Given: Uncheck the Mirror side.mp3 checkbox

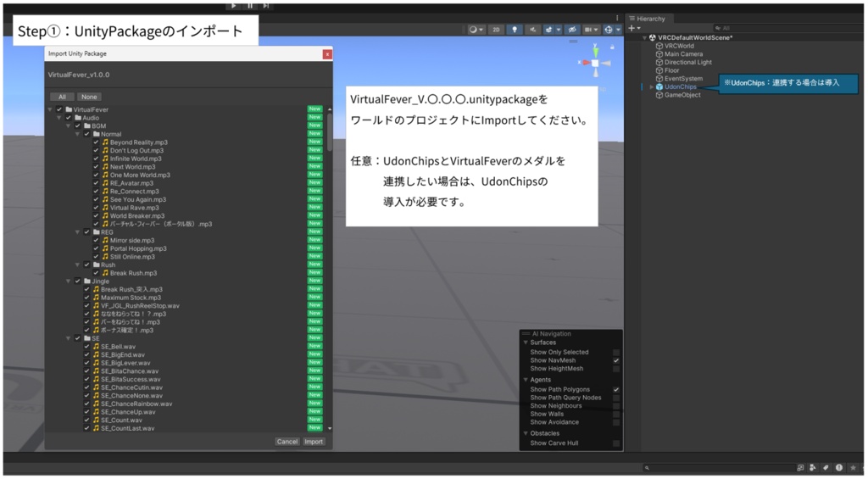Looking at the screenshot, I should pyautogui.click(x=97, y=240).
